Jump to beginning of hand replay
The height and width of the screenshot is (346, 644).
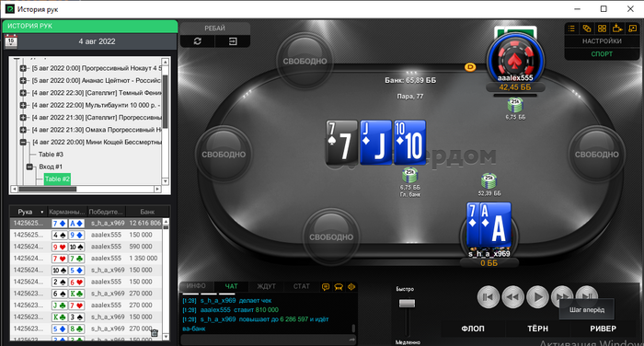[x=489, y=296]
